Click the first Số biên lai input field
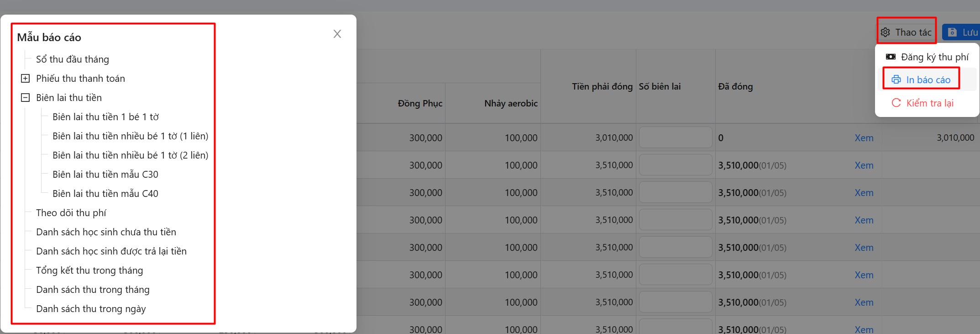 675,138
